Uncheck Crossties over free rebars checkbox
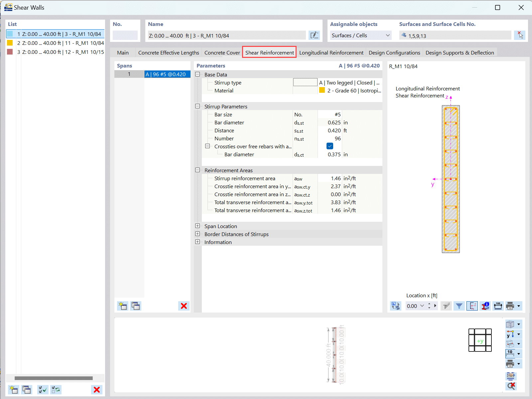This screenshot has width=532, height=399. [x=330, y=146]
